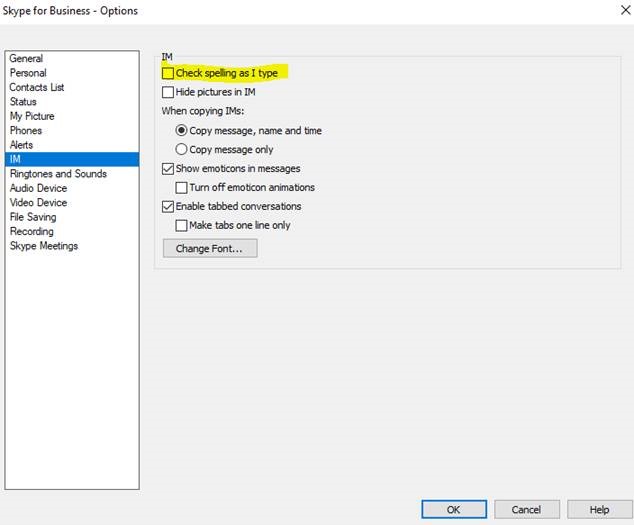Switch to General options category
Viewport: 634px width, 525px height.
click(72, 59)
